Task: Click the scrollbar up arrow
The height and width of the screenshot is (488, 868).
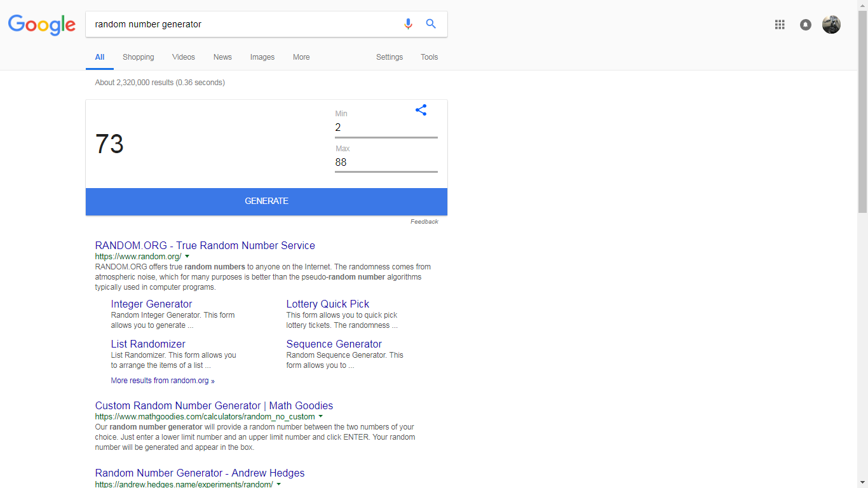Action: (862, 5)
